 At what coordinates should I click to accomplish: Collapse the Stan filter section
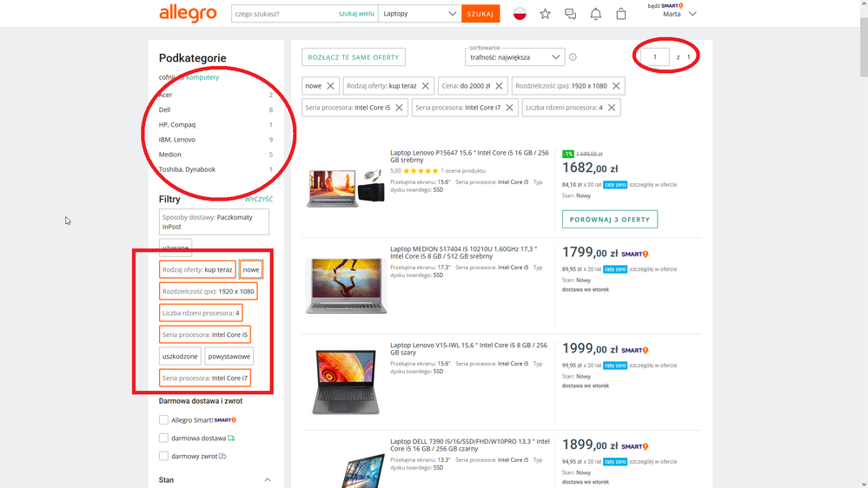coord(268,479)
